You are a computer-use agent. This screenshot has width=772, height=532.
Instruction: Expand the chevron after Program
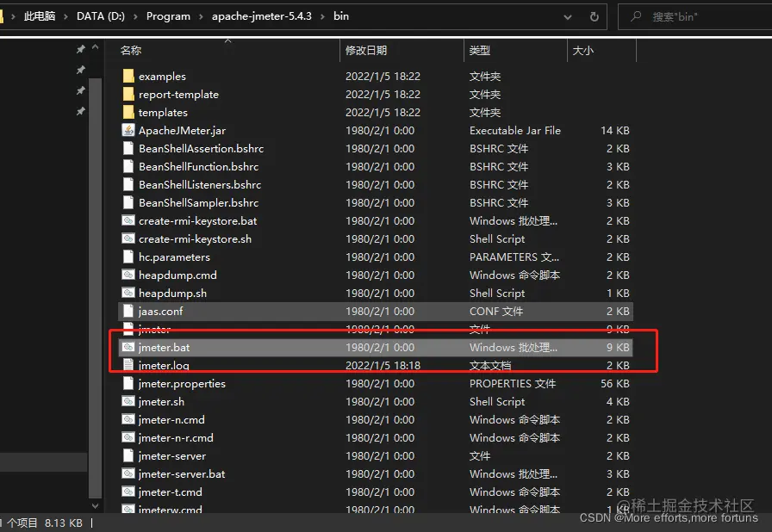201,16
